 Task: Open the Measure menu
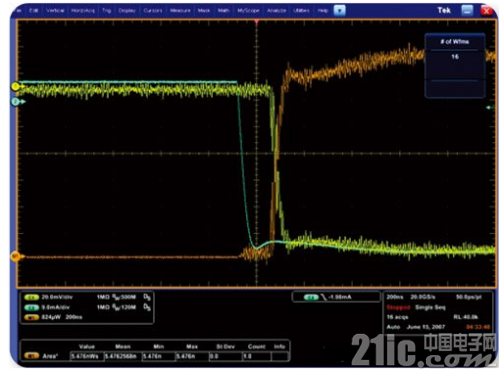(180, 11)
